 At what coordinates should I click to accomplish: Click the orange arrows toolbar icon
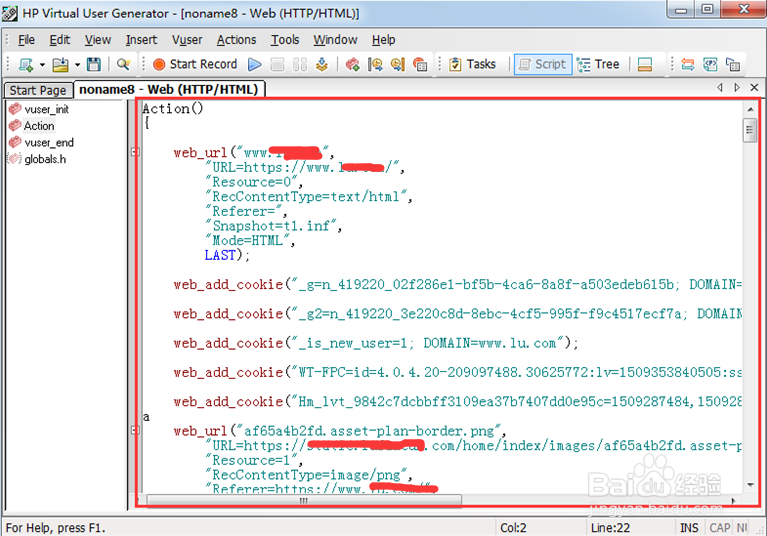[688, 65]
